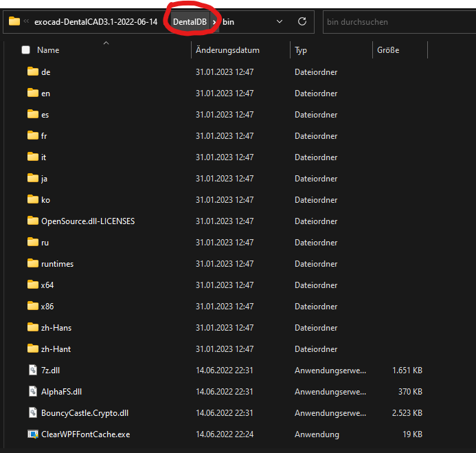Click the 'Anwendung' type of ClearWPFFontCache.exe
Image resolution: width=476 pixels, height=453 pixels.
317,434
